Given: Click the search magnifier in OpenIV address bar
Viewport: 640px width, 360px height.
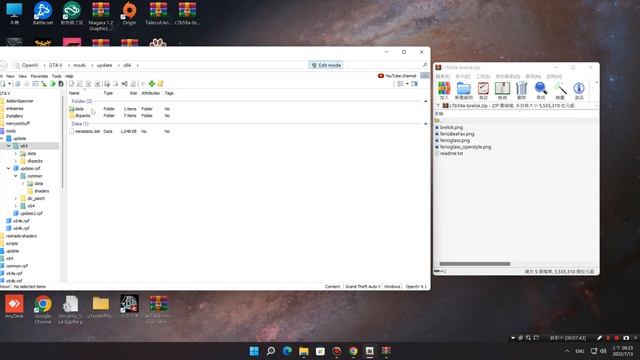Looking at the screenshot, I should point(424,65).
